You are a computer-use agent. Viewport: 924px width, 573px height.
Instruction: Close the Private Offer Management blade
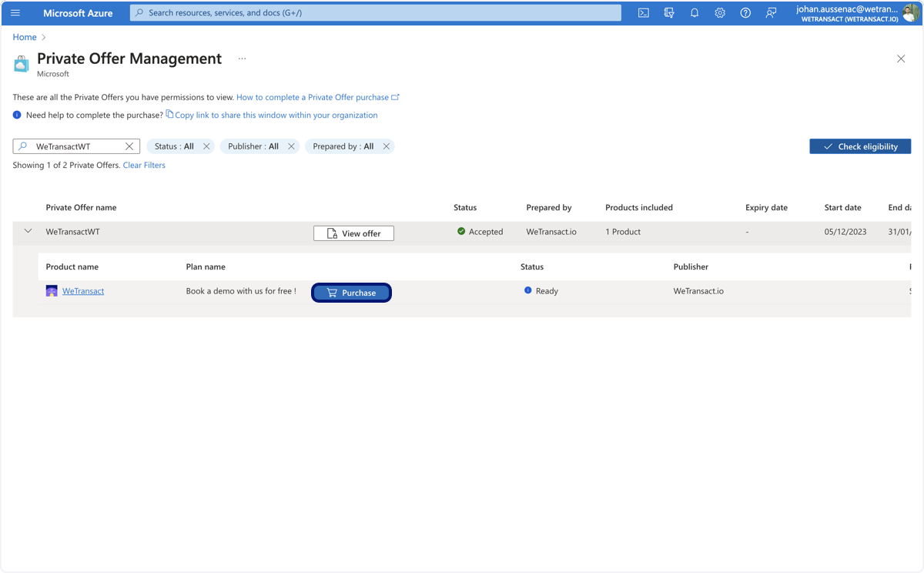click(x=901, y=59)
